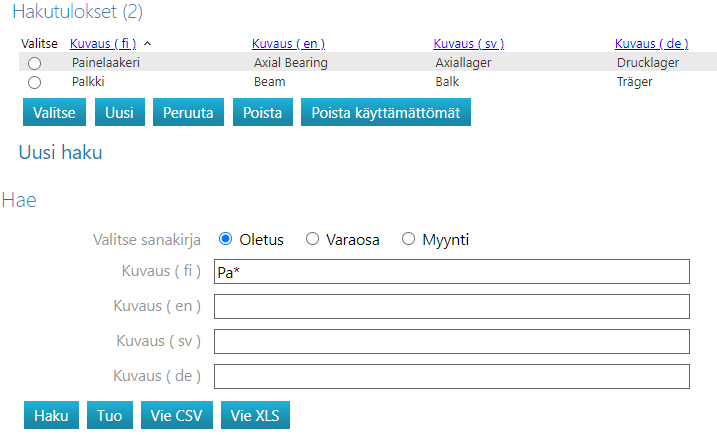
Task: Sort results by Kuvaus ( sv ) column
Action: [468, 43]
